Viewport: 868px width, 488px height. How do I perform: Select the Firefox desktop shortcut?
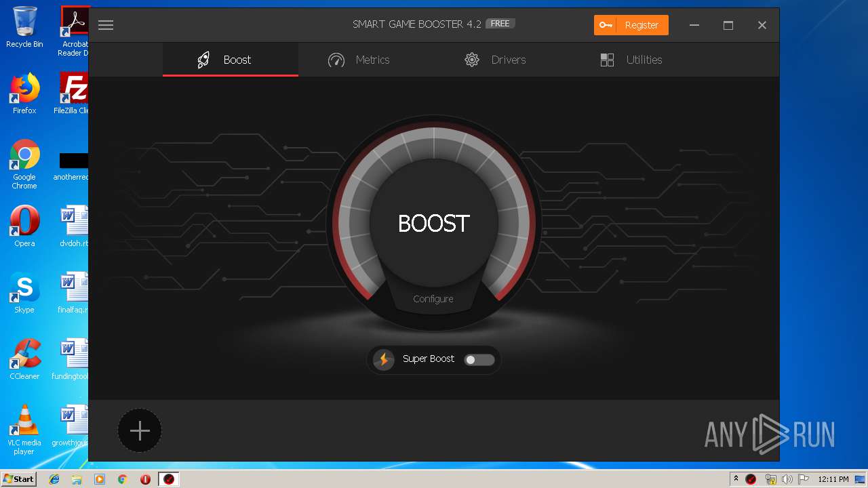[x=24, y=94]
